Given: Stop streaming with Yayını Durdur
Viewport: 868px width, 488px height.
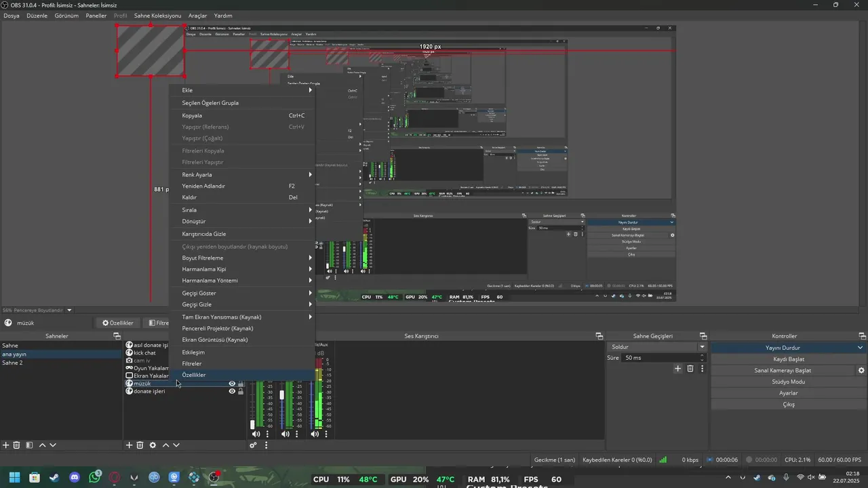Looking at the screenshot, I should (783, 348).
